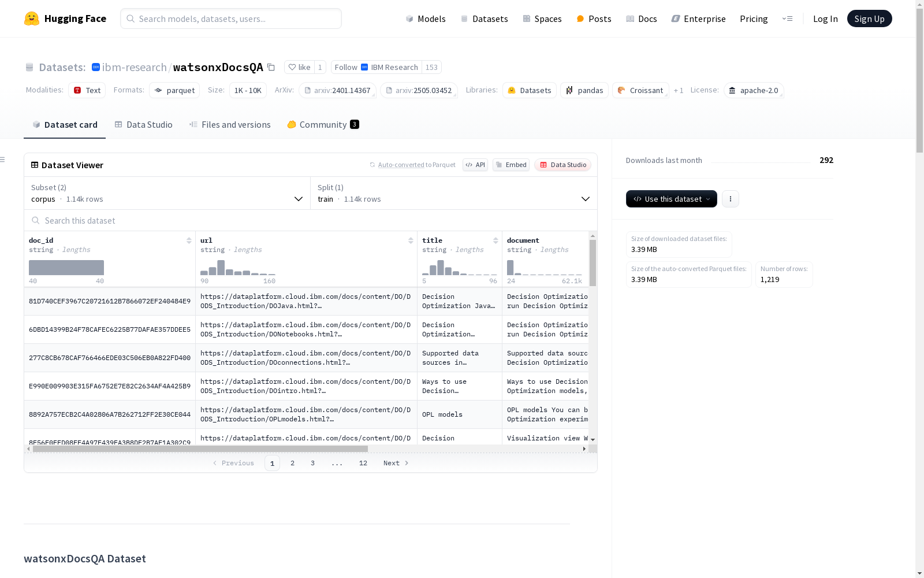Image resolution: width=924 pixels, height=578 pixels.
Task: Click the parquet format tag
Action: [174, 90]
